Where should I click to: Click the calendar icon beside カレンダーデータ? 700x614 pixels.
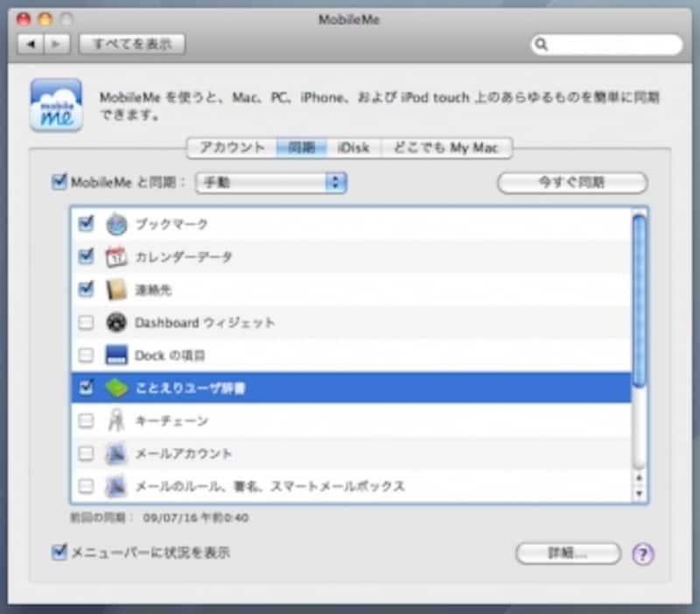click(116, 256)
